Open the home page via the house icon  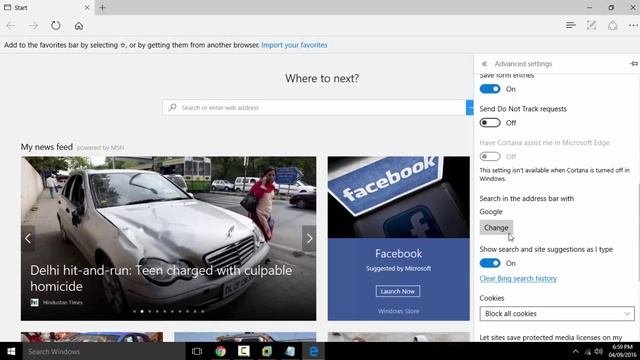(x=79, y=26)
